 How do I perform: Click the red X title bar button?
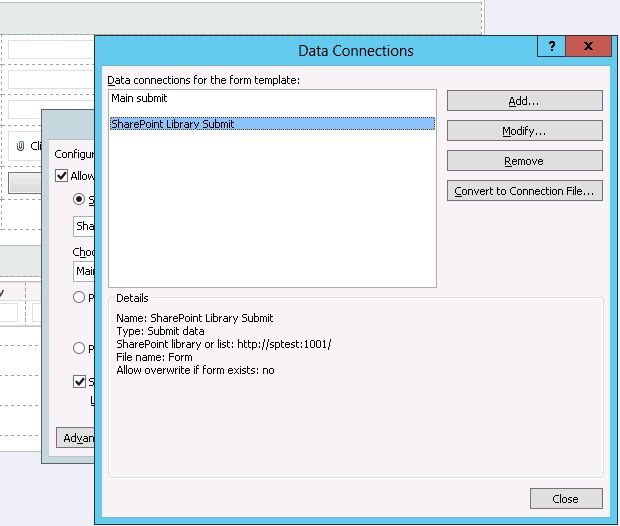coord(588,46)
